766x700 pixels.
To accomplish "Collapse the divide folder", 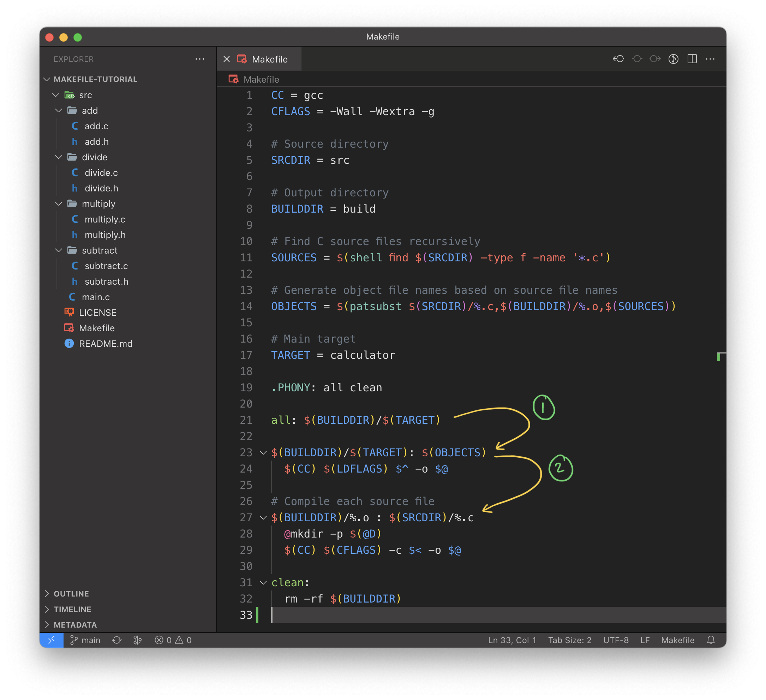I will (x=59, y=157).
